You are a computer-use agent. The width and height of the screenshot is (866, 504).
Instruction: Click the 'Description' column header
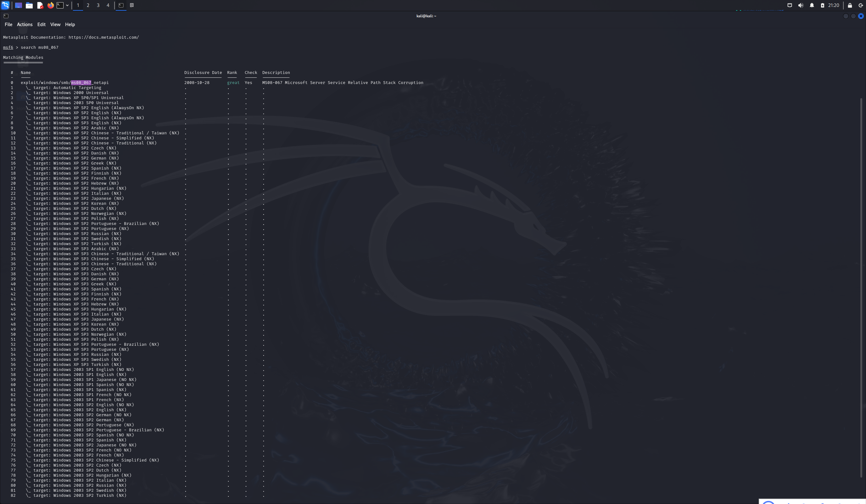coord(276,73)
